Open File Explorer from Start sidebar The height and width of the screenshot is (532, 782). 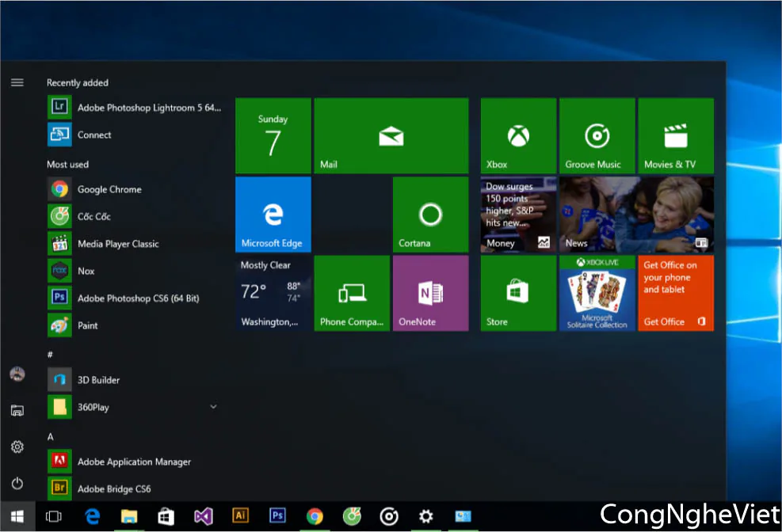[x=17, y=410]
